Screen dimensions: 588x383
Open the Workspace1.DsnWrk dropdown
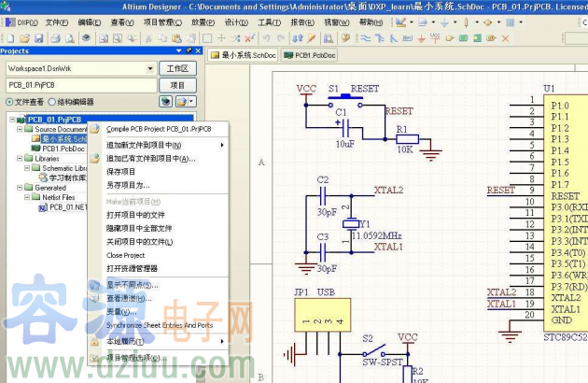click(x=150, y=69)
